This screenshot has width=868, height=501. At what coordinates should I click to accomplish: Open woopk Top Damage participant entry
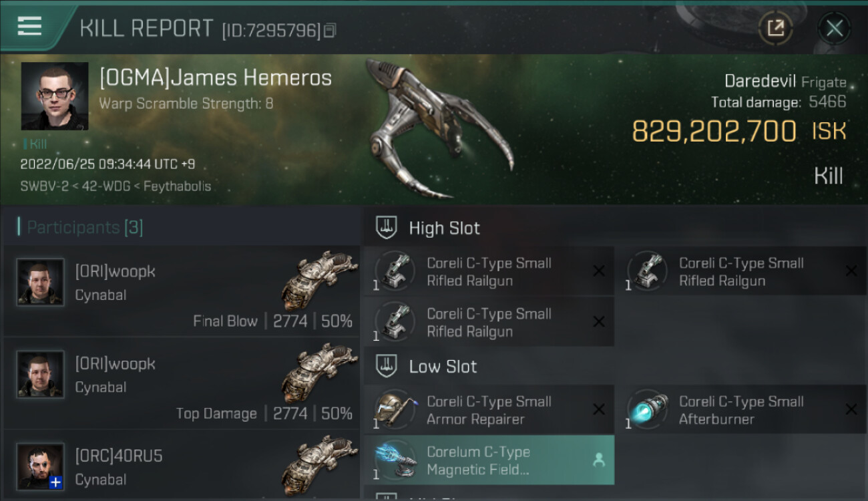click(182, 383)
